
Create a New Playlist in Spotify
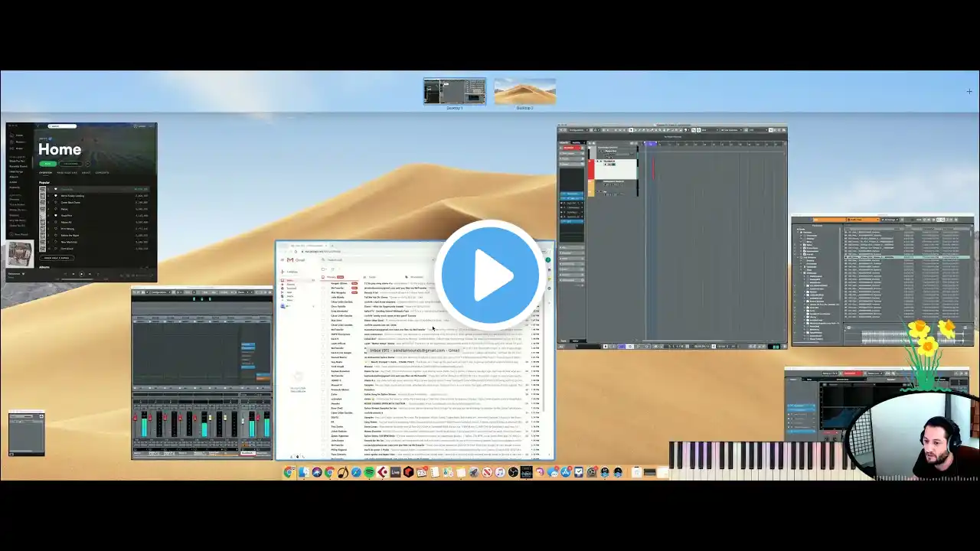[x=21, y=235]
